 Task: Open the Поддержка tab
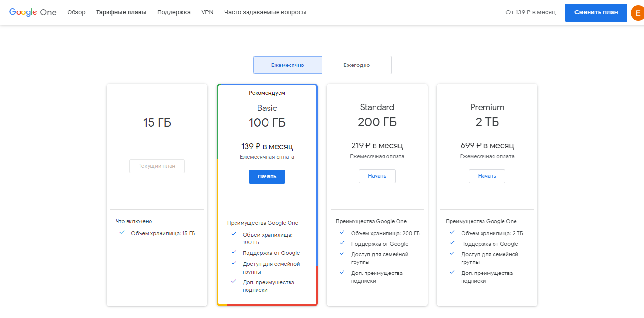point(174,12)
